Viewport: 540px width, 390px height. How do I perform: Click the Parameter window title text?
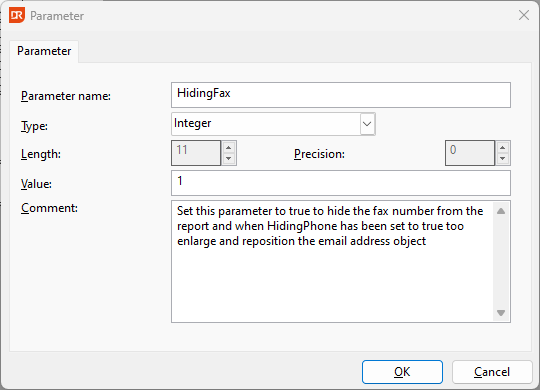point(57,16)
